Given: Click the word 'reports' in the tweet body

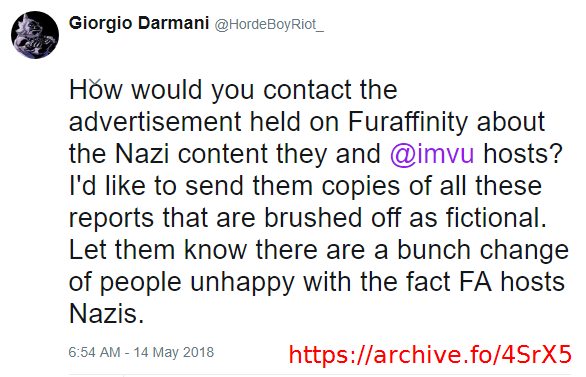Looking at the screenshot, I should [111, 219].
